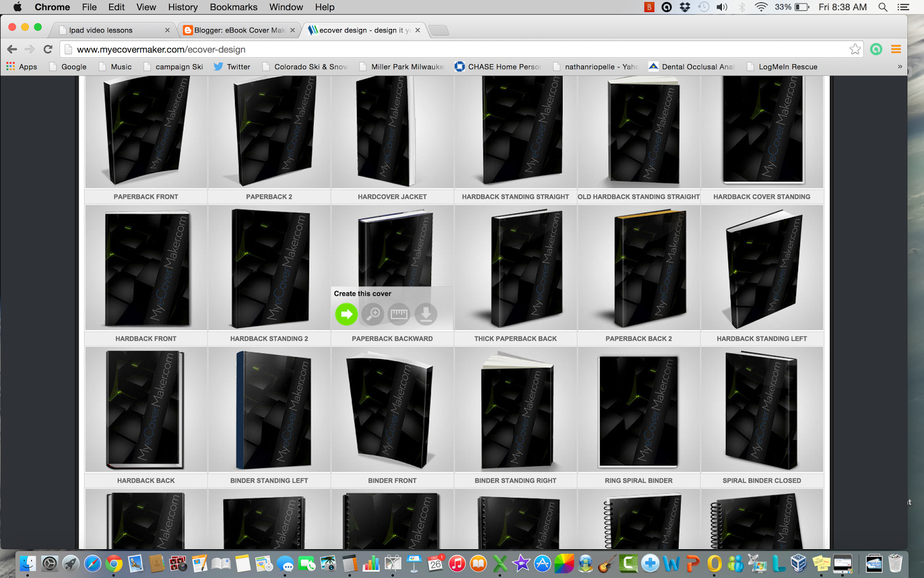Open the CHASE Home Personal bookmark
Image resolution: width=924 pixels, height=578 pixels.
498,66
